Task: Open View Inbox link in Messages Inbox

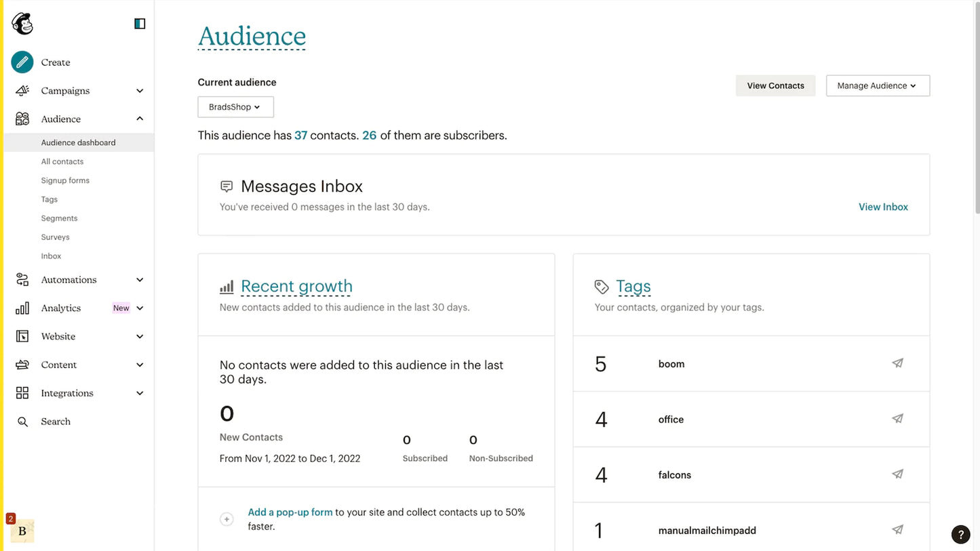Action: pyautogui.click(x=883, y=207)
